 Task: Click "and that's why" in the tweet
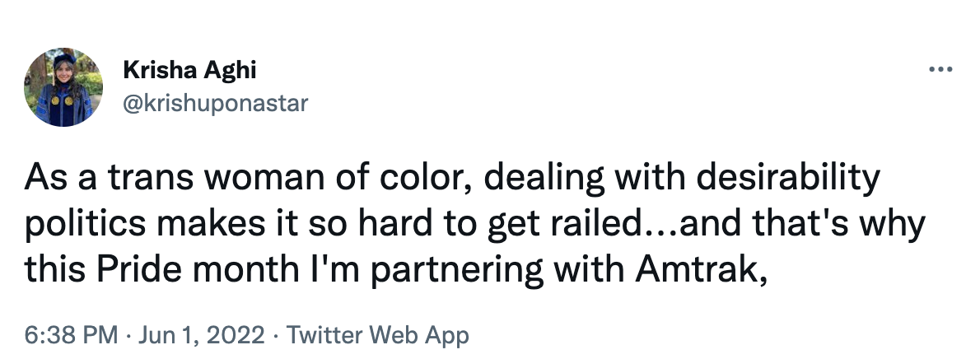(828, 221)
